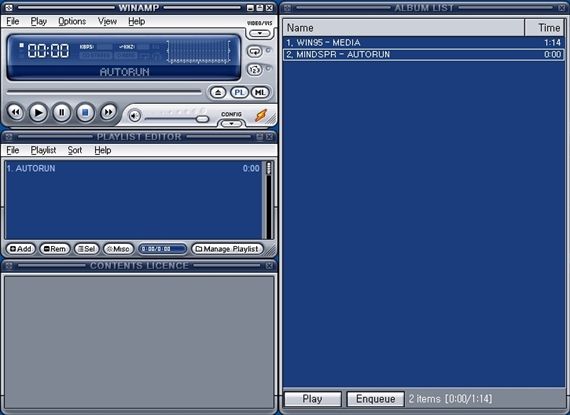Open Winamp View menu
Viewport: 570px width, 415px height.
pos(107,21)
